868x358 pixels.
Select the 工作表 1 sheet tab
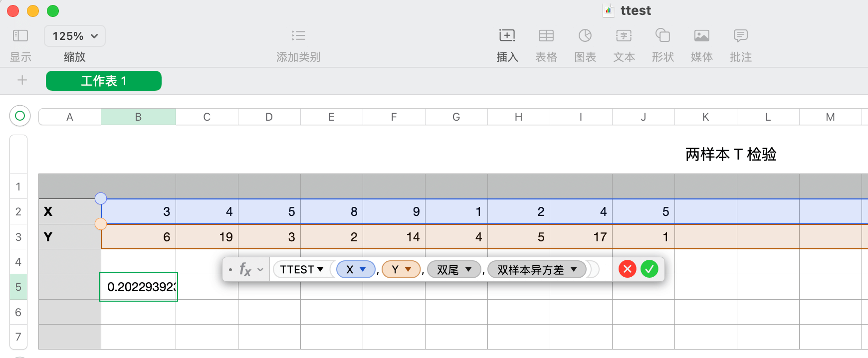104,81
